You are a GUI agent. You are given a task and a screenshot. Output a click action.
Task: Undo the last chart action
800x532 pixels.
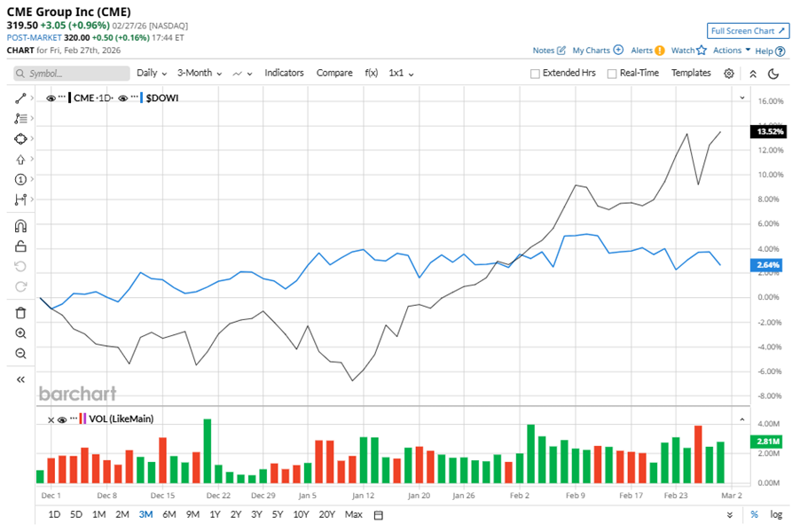20,266
